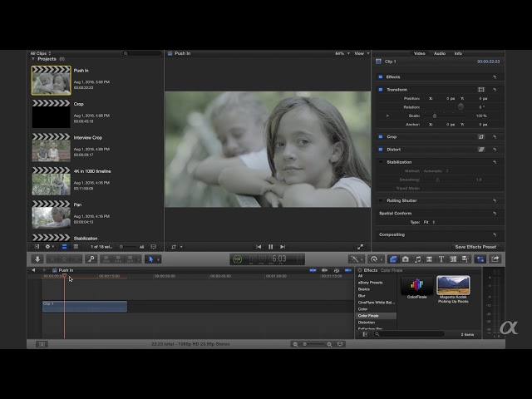Reset the Transform parameters
532x399 pixels.
coord(495,90)
